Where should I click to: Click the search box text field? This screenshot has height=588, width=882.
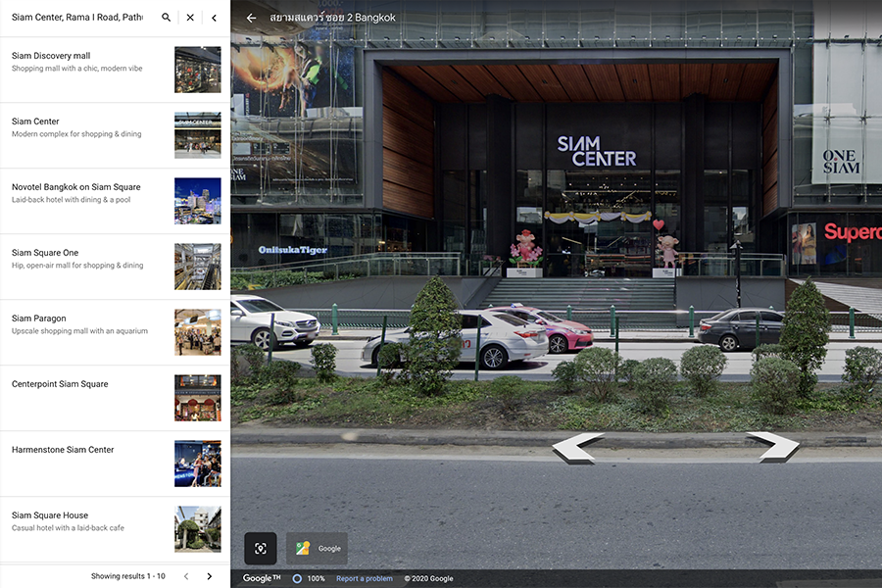pyautogui.click(x=78, y=18)
